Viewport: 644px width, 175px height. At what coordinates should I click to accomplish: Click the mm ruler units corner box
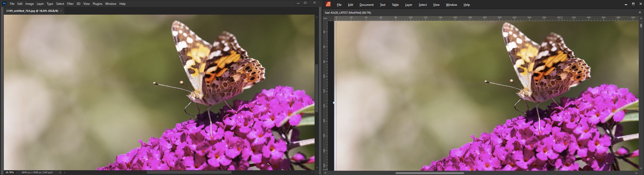325,18
